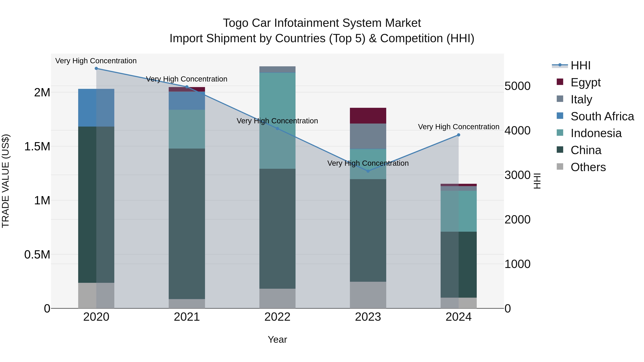
Task: Click the 0.5M tick on the left axis
Action: (37, 255)
